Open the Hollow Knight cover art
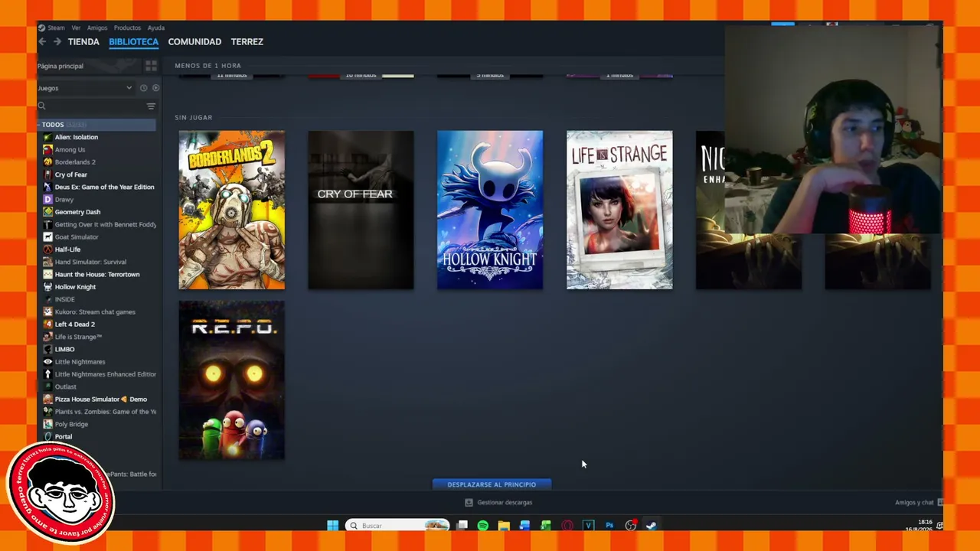The width and height of the screenshot is (980, 551). [x=490, y=210]
